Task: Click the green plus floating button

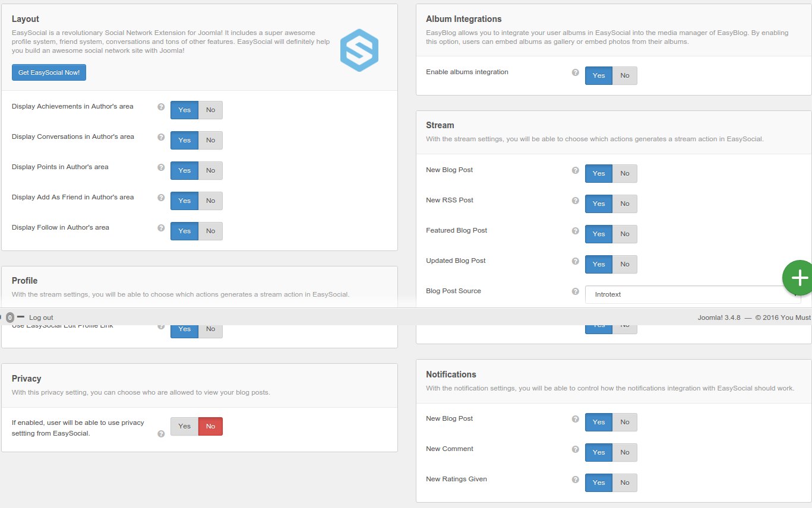Action: [x=799, y=277]
